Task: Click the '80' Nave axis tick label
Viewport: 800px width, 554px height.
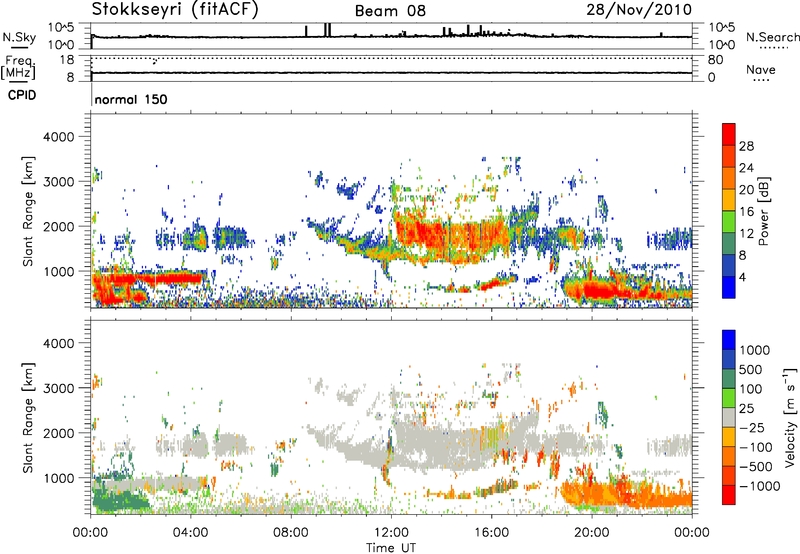Action: pos(715,60)
